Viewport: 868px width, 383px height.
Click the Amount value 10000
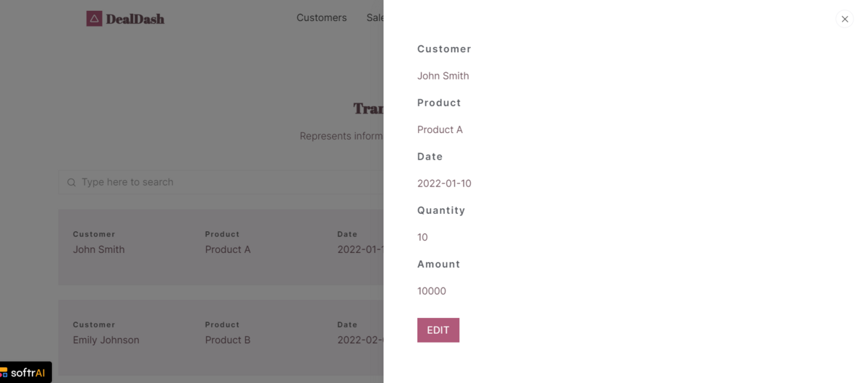(x=432, y=291)
